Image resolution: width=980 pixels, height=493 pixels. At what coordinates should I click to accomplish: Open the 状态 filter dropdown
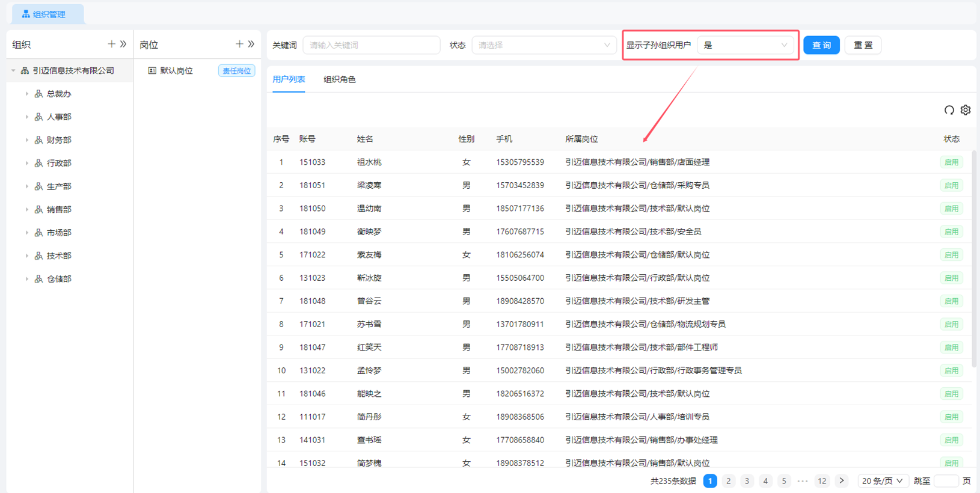543,45
